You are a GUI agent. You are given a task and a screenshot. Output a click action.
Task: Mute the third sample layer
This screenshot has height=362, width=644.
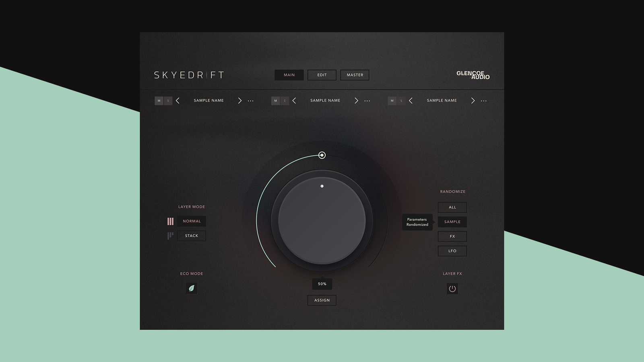(x=392, y=101)
